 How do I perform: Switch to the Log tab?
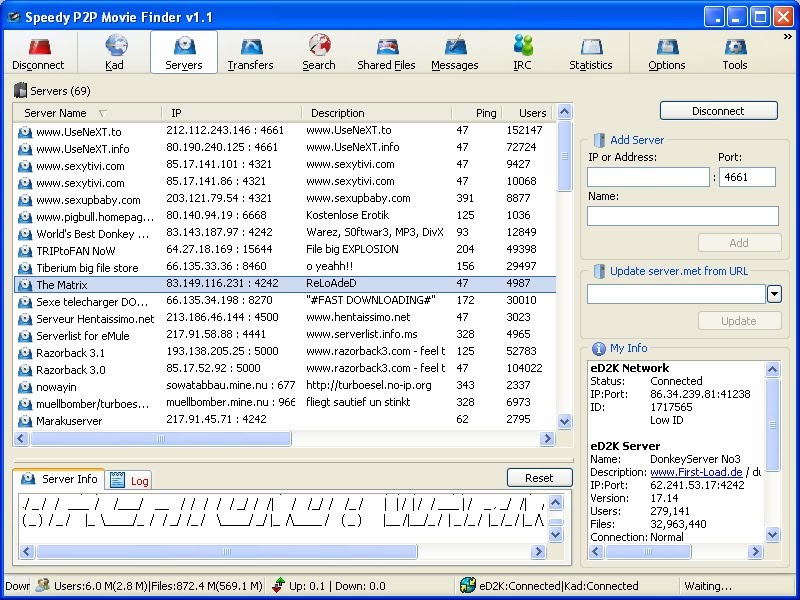(x=129, y=480)
